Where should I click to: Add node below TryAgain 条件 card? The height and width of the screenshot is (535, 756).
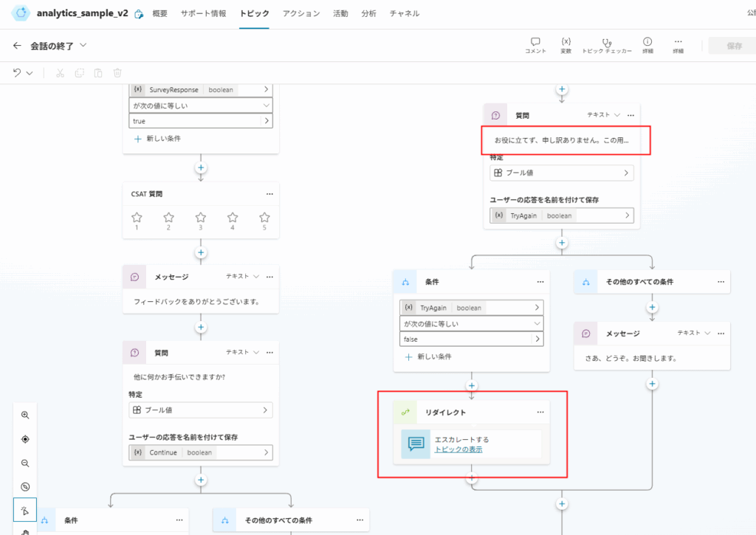pos(472,386)
